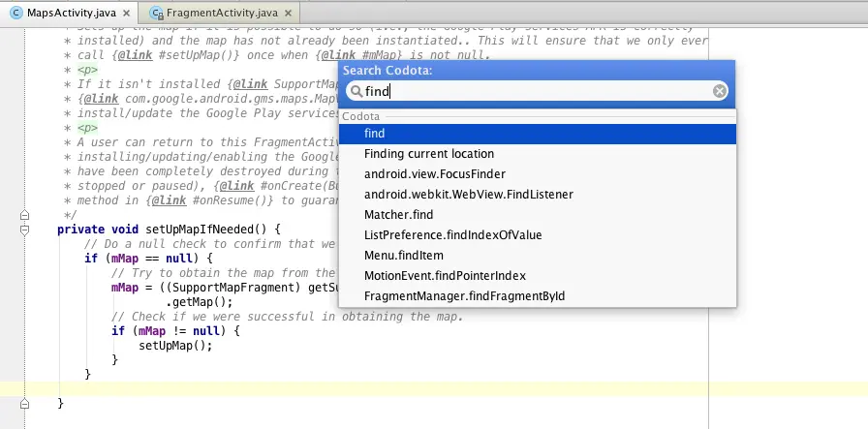
Task: Choose 'android.view.FocusFinder' result
Action: (x=537, y=174)
